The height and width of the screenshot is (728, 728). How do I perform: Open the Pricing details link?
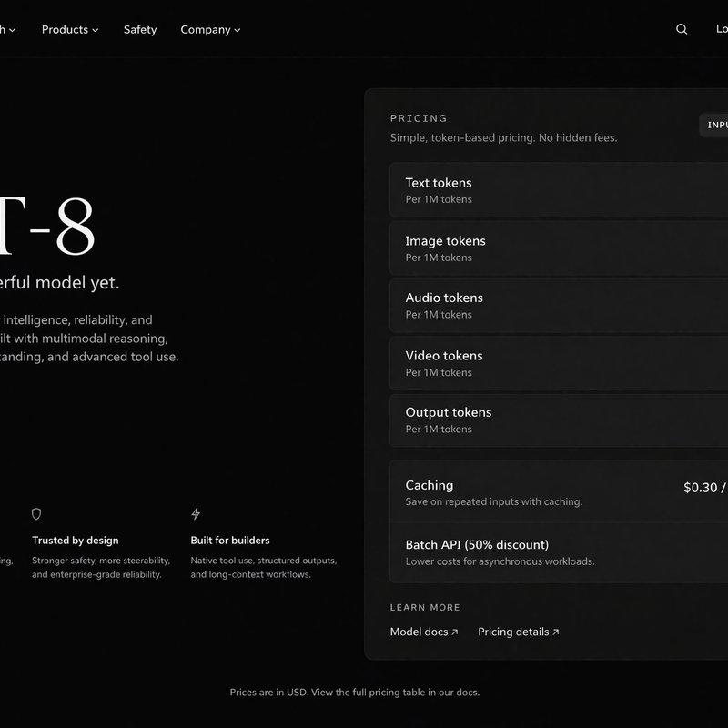(x=519, y=632)
